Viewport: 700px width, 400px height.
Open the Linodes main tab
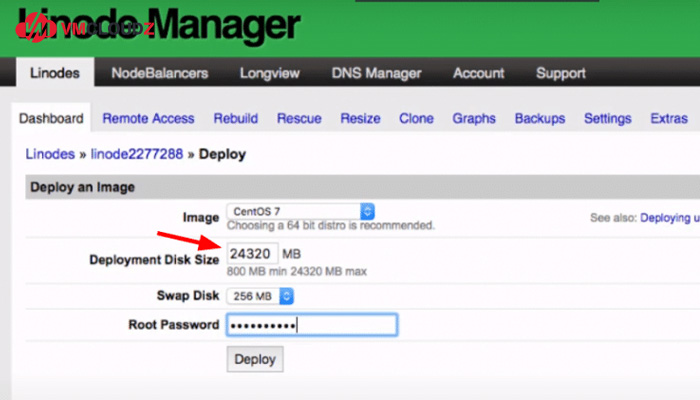point(55,73)
